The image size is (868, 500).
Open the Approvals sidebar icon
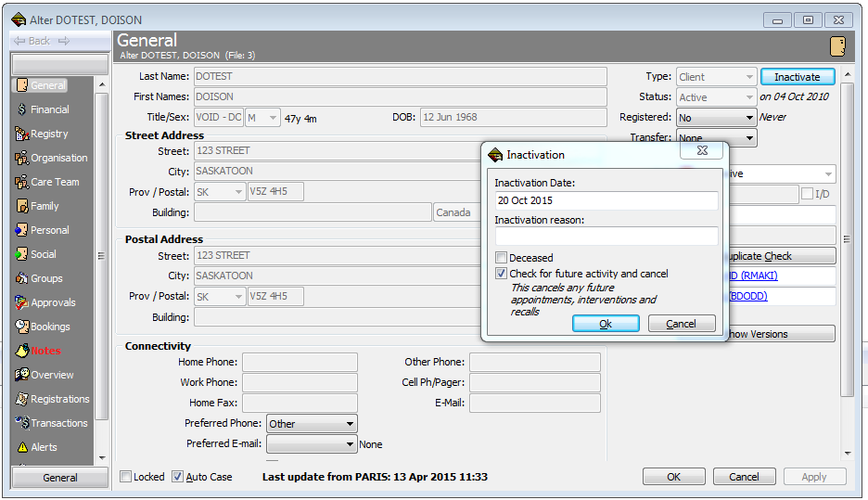[22, 302]
